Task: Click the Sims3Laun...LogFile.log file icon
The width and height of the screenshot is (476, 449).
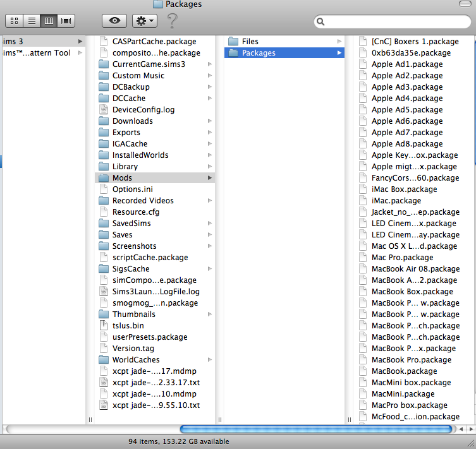Action: coord(104,292)
